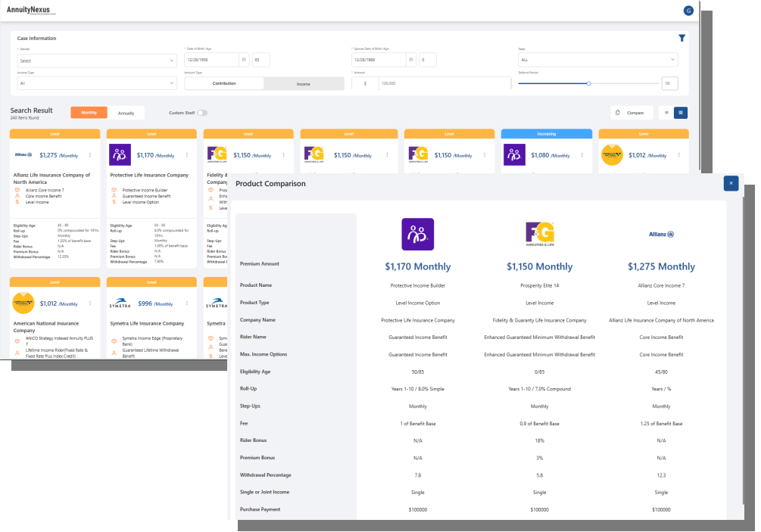Open the State dropdown showing ALL
The height and width of the screenshot is (532, 761).
tap(598, 60)
